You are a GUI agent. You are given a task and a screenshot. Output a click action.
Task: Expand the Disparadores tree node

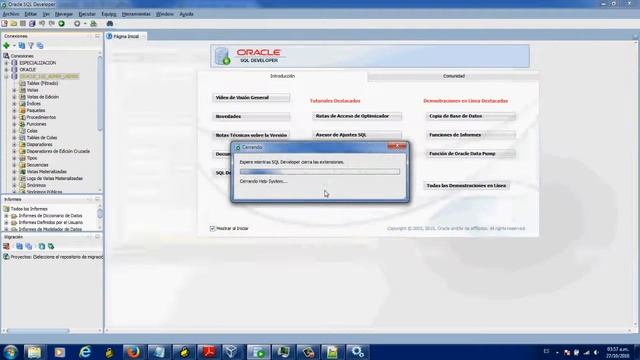14,144
